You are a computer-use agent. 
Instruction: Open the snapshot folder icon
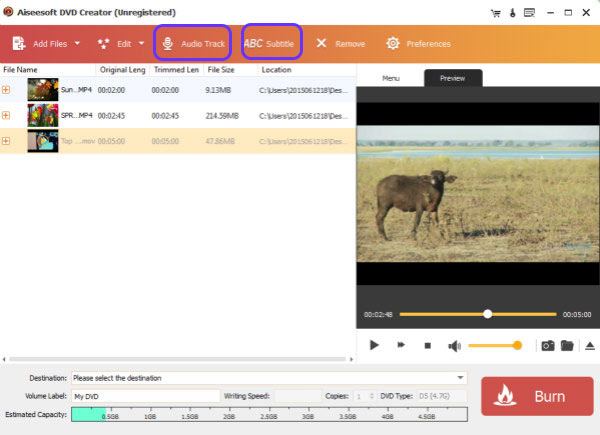(567, 345)
